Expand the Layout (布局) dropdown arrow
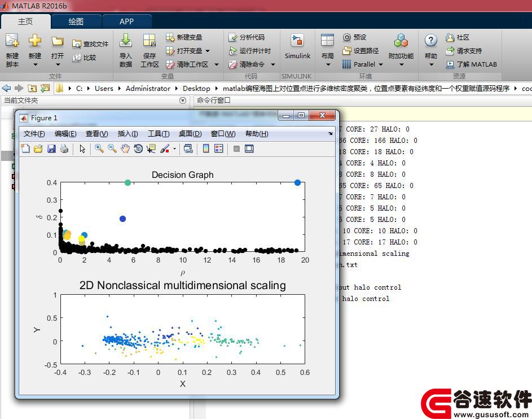The image size is (532, 419). point(328,64)
